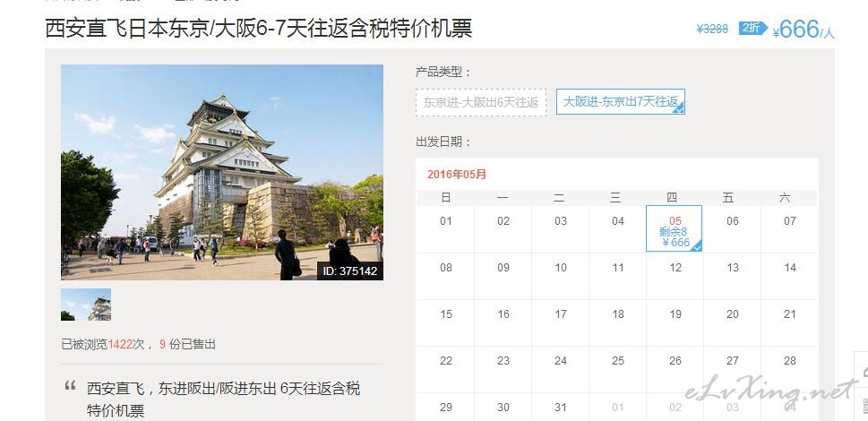Pick May 05 with ¥666 price
This screenshot has height=421, width=868.
pyautogui.click(x=675, y=228)
